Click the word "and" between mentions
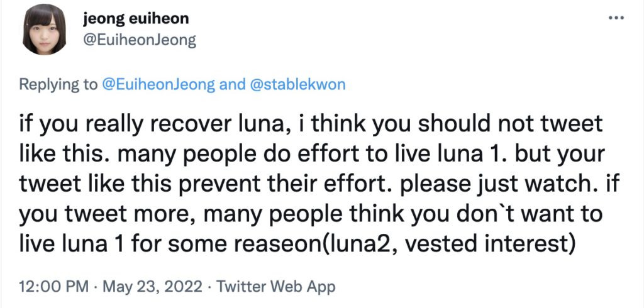Viewport: 644px width, 308px height. tap(232, 84)
